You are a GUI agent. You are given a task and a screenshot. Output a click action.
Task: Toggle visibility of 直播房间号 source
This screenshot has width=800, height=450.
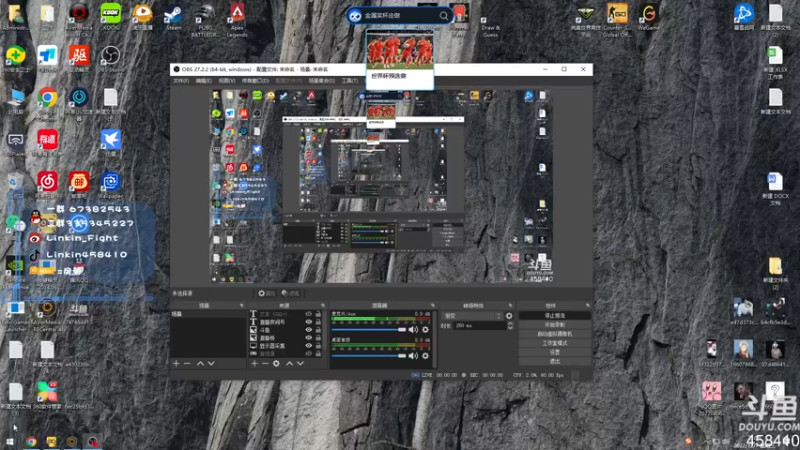(x=308, y=322)
